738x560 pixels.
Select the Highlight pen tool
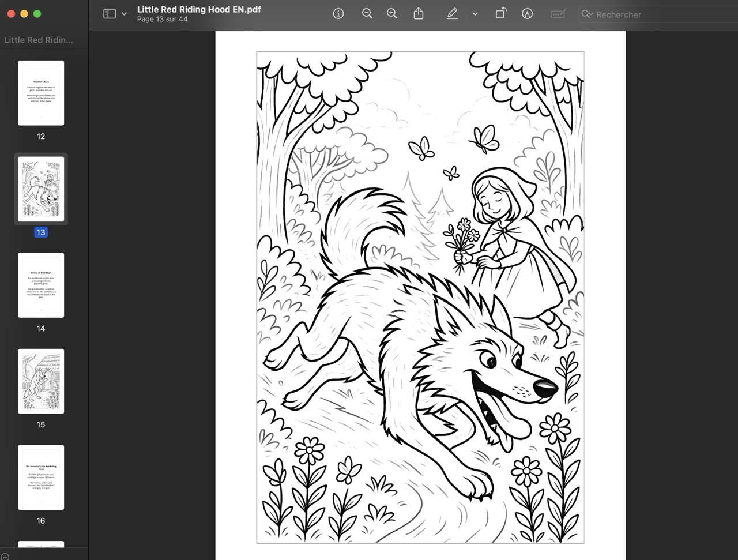(x=453, y=14)
